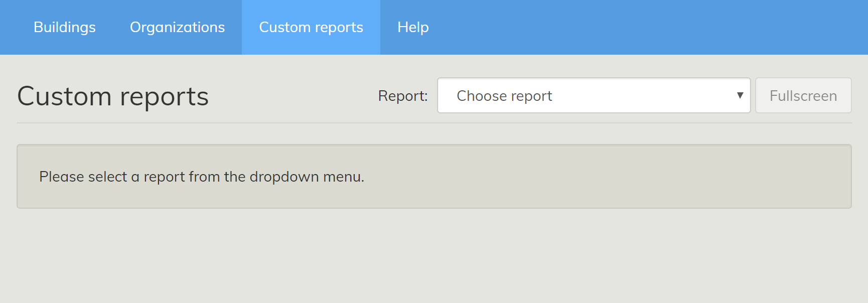Click the dropdown arrow triangle icon
The image size is (868, 303).
click(740, 95)
